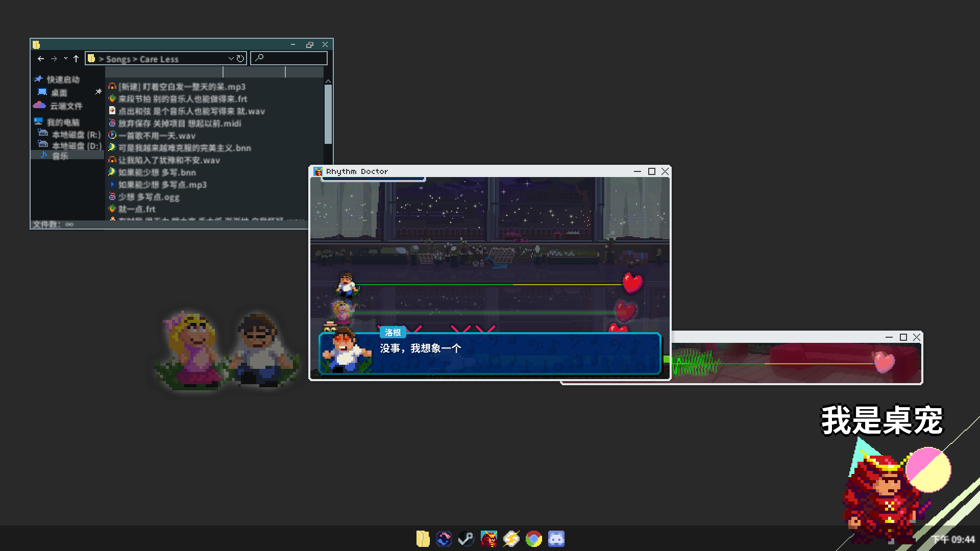
Task: Select the file 少想 多写点.ogg
Action: (144, 197)
